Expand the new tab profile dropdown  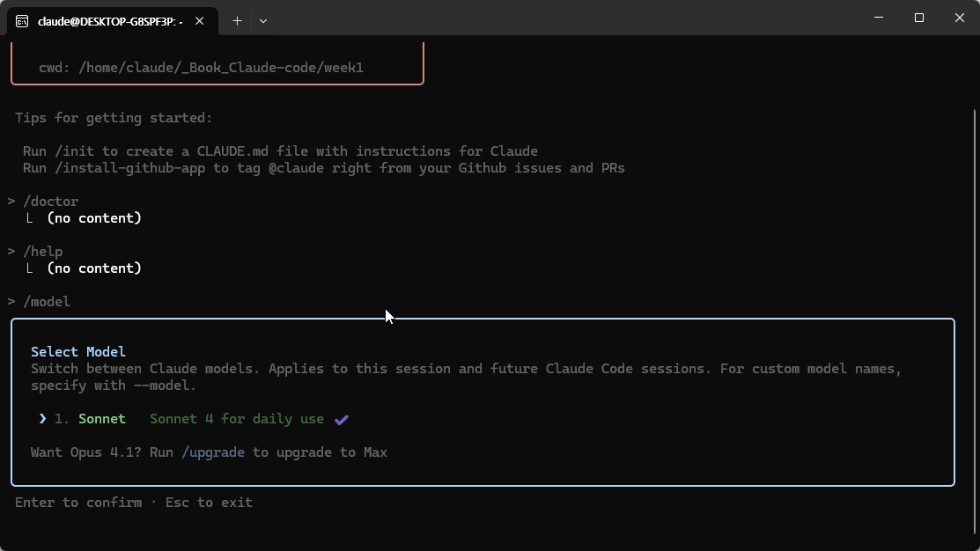[x=263, y=21]
